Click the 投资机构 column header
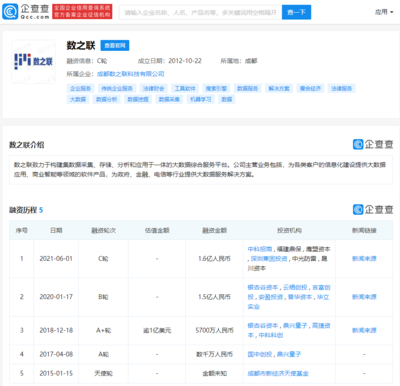 [x=289, y=230]
